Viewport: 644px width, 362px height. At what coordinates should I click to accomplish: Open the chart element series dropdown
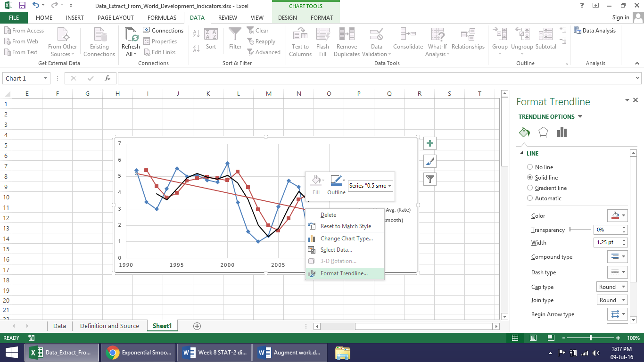[371, 186]
